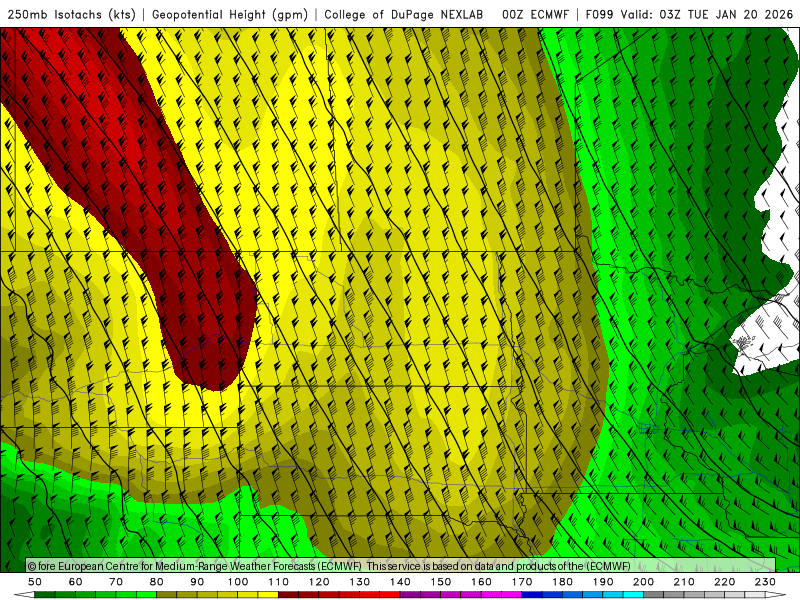Click the '230' colorbar scale label
800x600 pixels.
(765, 582)
